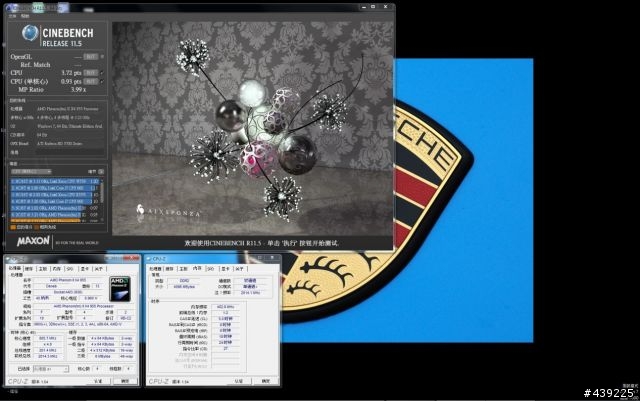Click 认证 button in CPU-Z processor window
Viewport: 640px width, 401px height.
pos(98,381)
